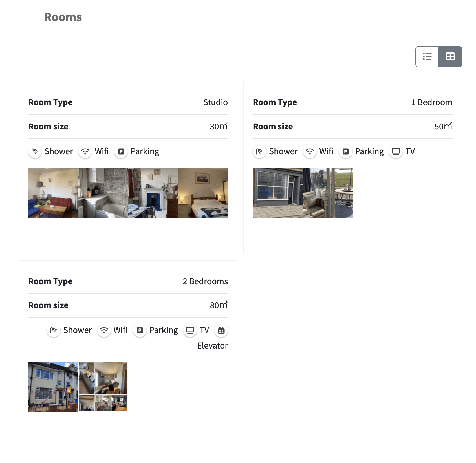Screen dimensions: 476x463
Task: Click the 1 Bedroom Wifi icon
Action: click(x=310, y=152)
